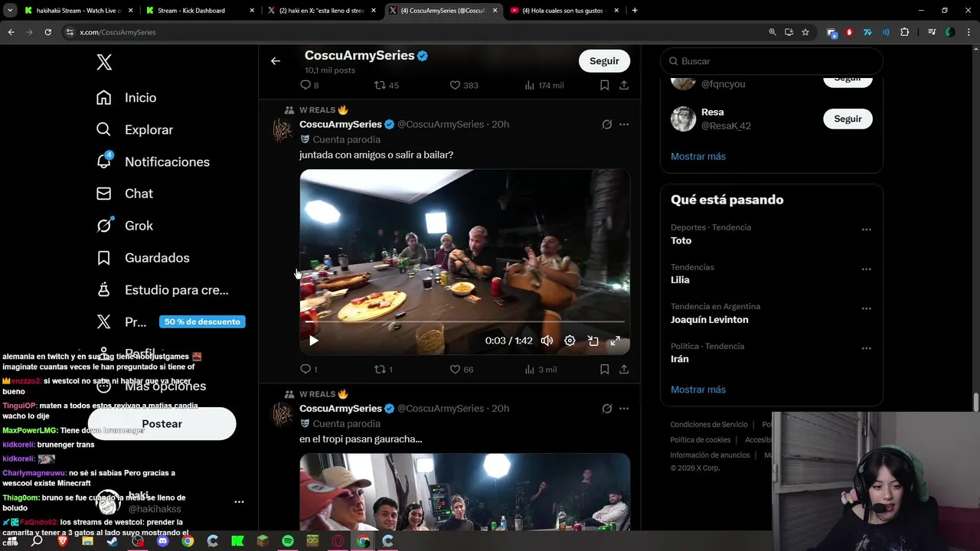This screenshot has width=980, height=551.
Task: Open the W REALS community label above 'juntada con amigos'
Action: point(323,110)
